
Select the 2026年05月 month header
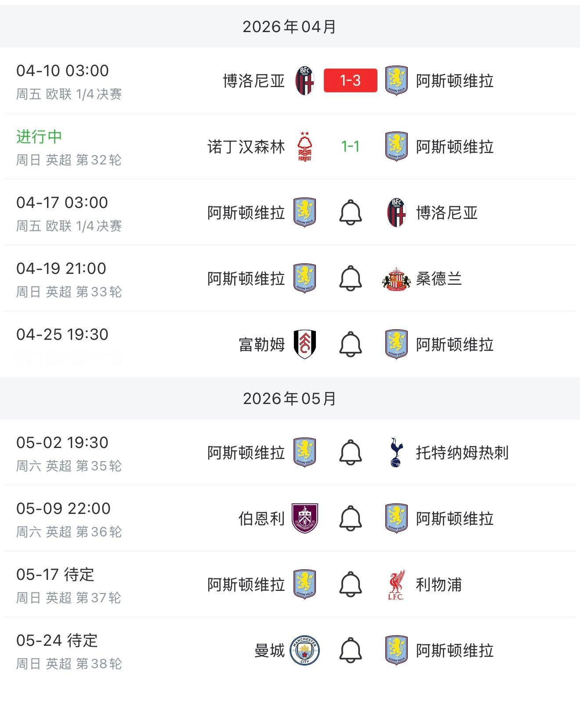click(290, 399)
